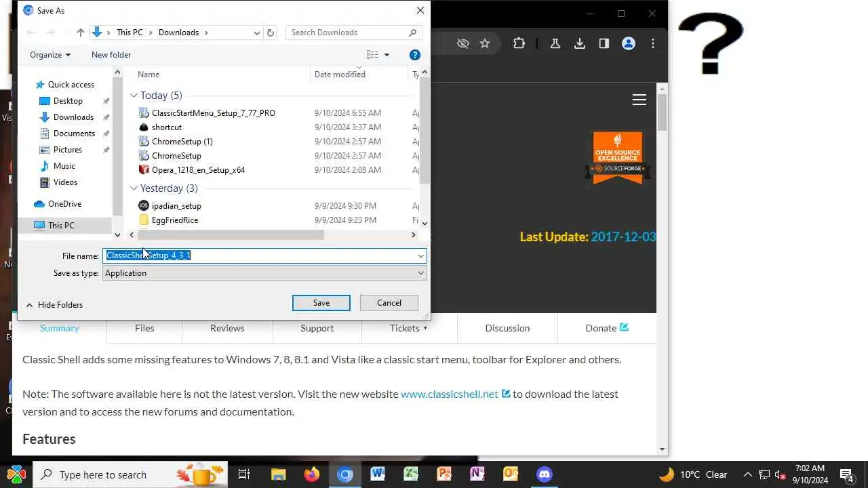Open Music in navigation pane
Image resolution: width=868 pixels, height=488 pixels.
[x=64, y=166]
